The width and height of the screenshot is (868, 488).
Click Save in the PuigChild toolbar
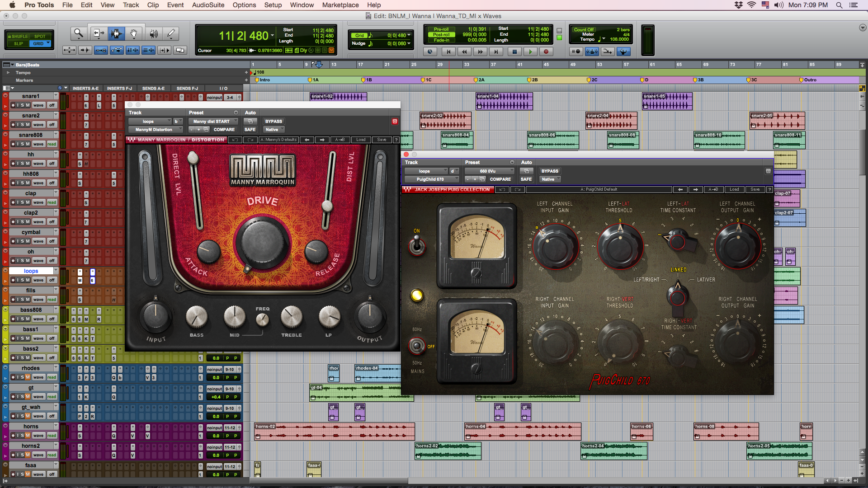(x=755, y=189)
